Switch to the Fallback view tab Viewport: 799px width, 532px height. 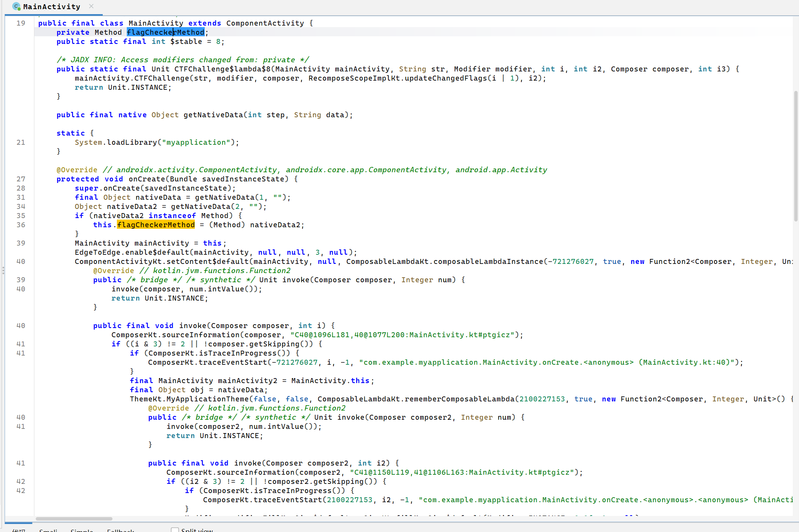click(x=120, y=530)
